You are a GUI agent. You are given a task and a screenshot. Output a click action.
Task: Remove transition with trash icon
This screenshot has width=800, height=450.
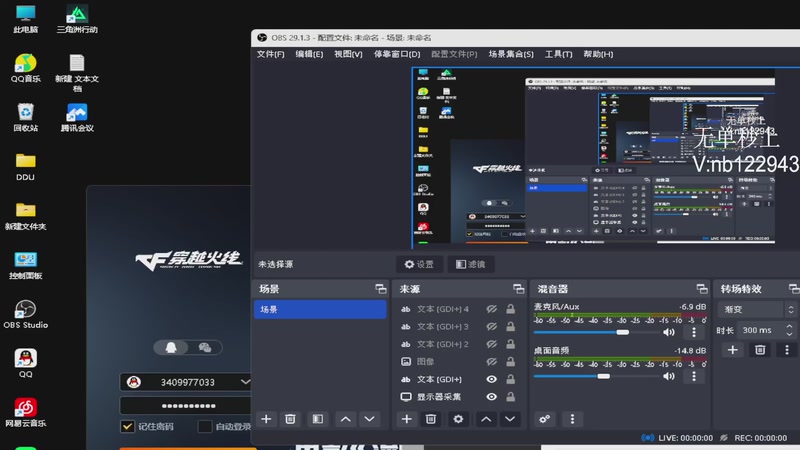[760, 350]
